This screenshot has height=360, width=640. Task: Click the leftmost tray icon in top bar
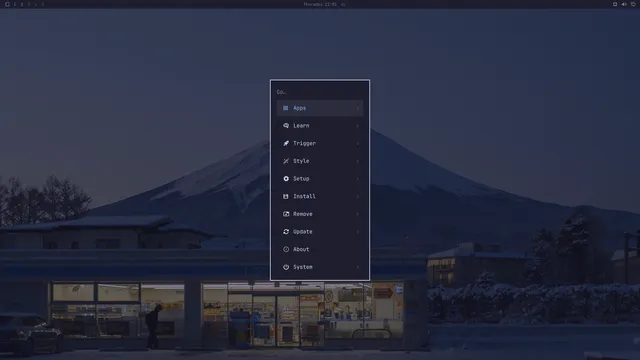[615, 4]
